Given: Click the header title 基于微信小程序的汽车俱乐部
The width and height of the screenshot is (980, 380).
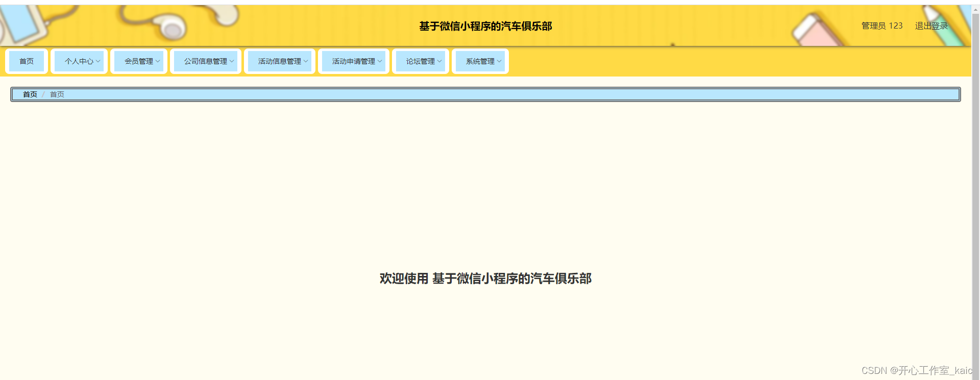Looking at the screenshot, I should click(485, 26).
